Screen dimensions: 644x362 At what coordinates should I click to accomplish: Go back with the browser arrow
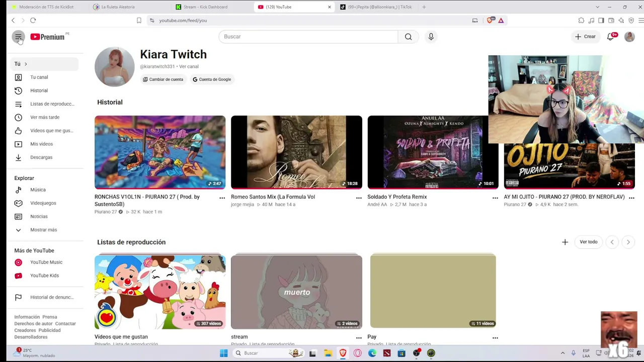click(x=13, y=21)
